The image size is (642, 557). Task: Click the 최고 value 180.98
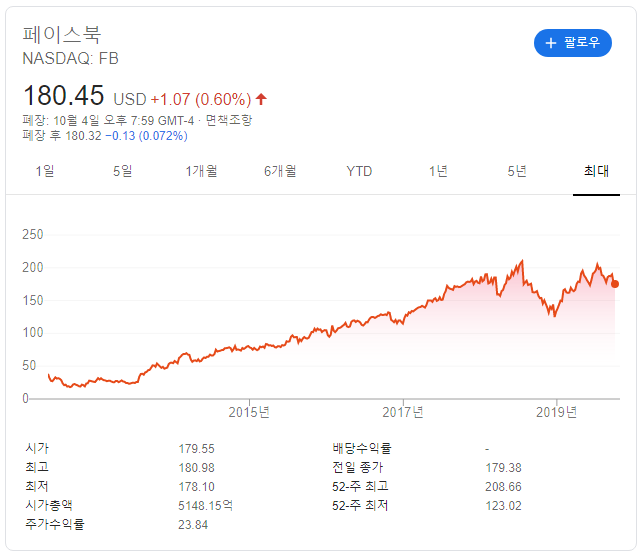(x=196, y=468)
